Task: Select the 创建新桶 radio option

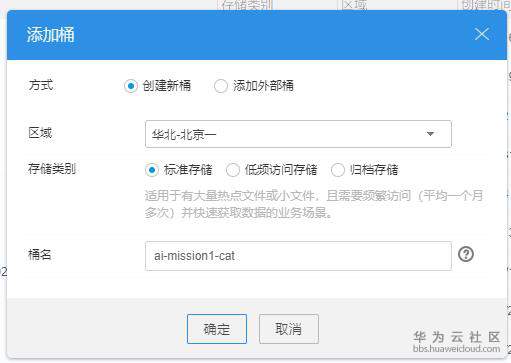Action: coord(131,86)
